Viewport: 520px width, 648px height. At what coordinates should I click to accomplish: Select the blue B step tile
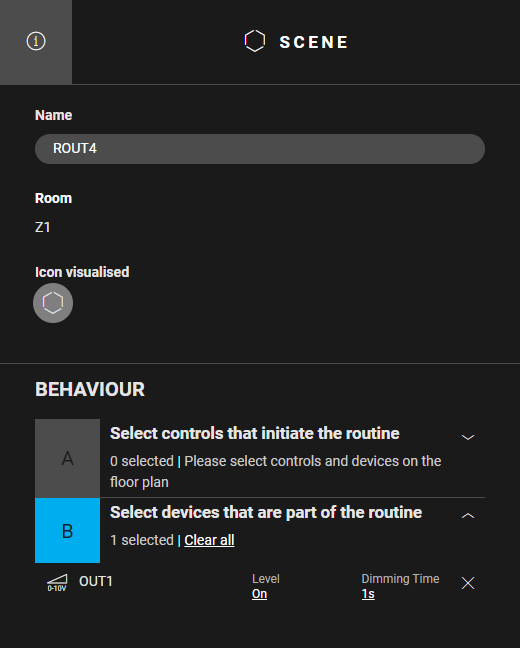pos(67,531)
